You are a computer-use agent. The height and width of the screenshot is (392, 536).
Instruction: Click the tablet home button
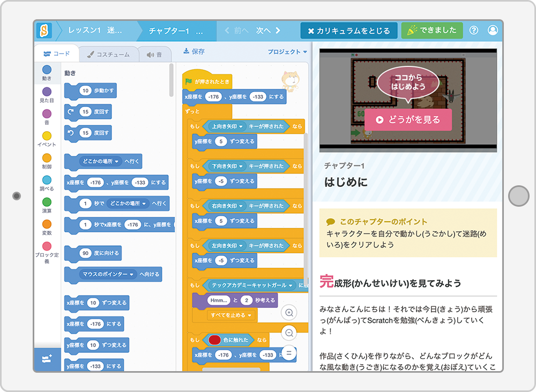point(518,196)
